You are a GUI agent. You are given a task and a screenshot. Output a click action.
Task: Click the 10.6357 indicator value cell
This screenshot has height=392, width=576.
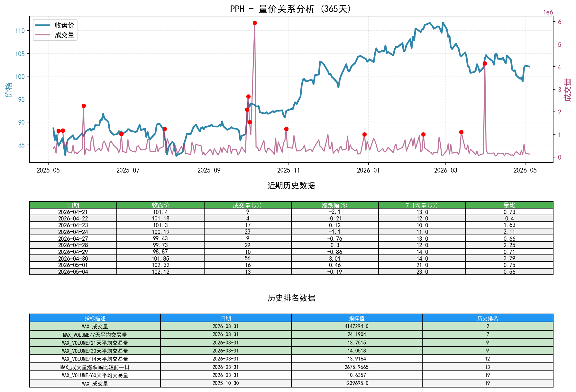tap(357, 375)
